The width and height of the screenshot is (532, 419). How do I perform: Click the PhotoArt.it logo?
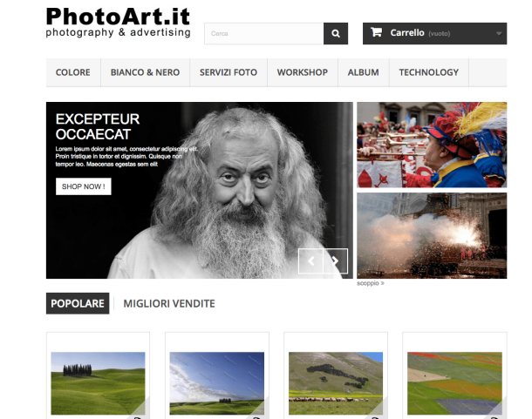118,23
